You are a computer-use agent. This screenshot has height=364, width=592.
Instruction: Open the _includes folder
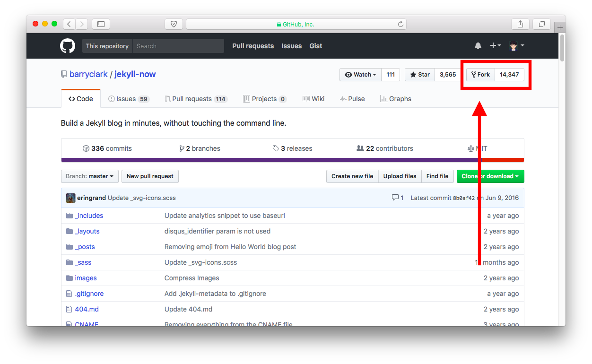(x=89, y=216)
